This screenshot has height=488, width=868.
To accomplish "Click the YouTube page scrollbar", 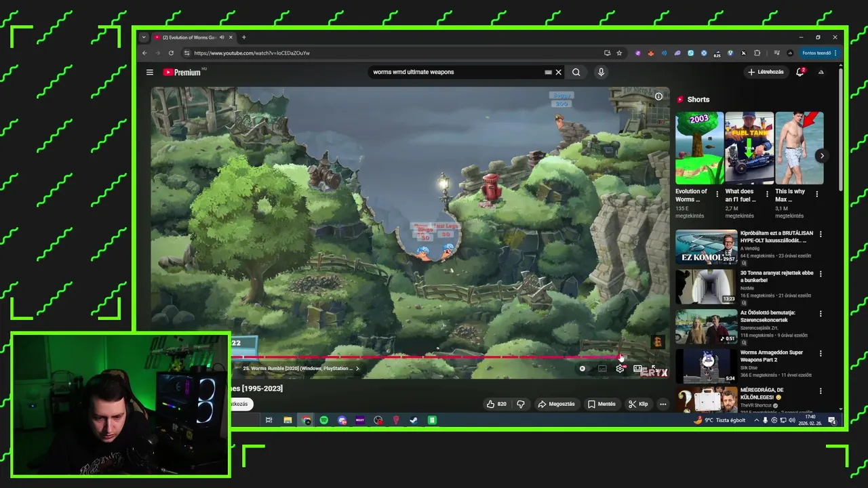I will [x=841, y=129].
